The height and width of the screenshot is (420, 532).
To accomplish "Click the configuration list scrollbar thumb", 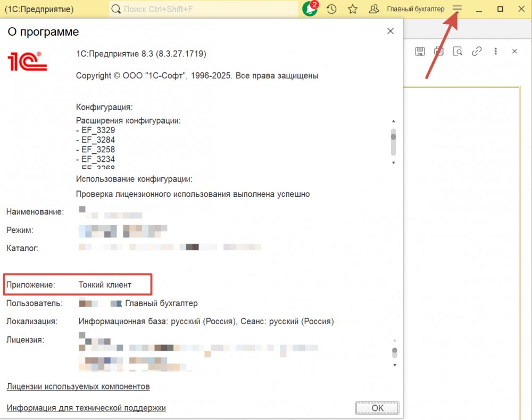I will [x=394, y=137].
